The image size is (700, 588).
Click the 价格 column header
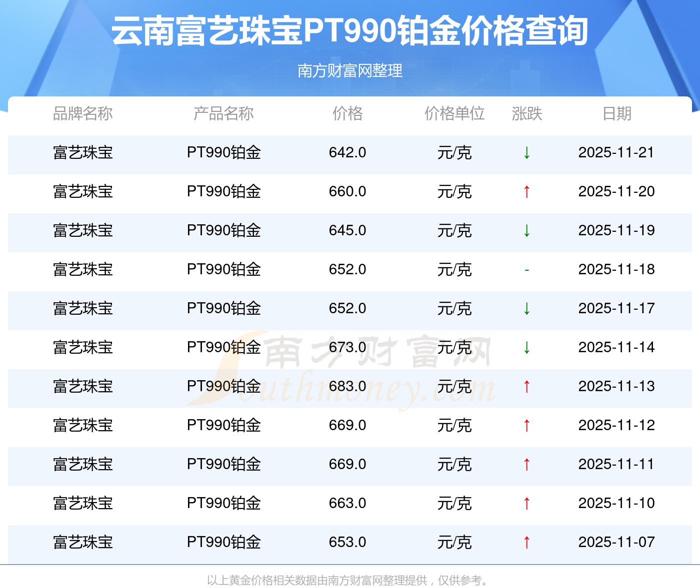(347, 114)
